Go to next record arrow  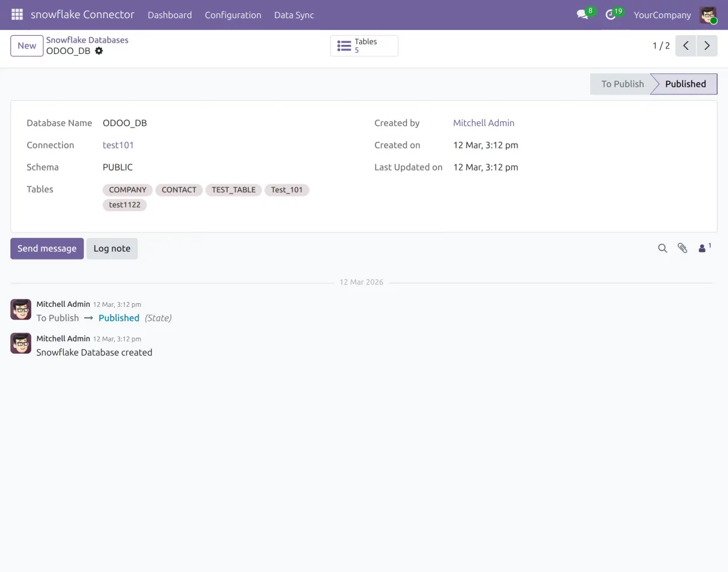coord(707,45)
